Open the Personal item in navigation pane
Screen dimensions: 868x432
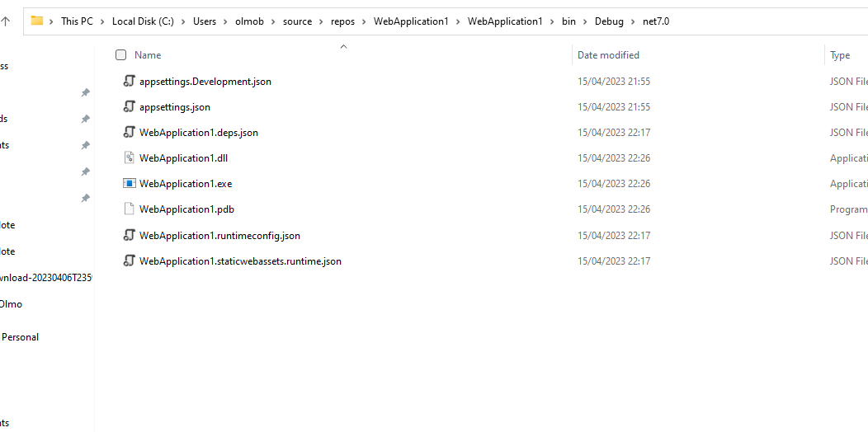tap(20, 337)
